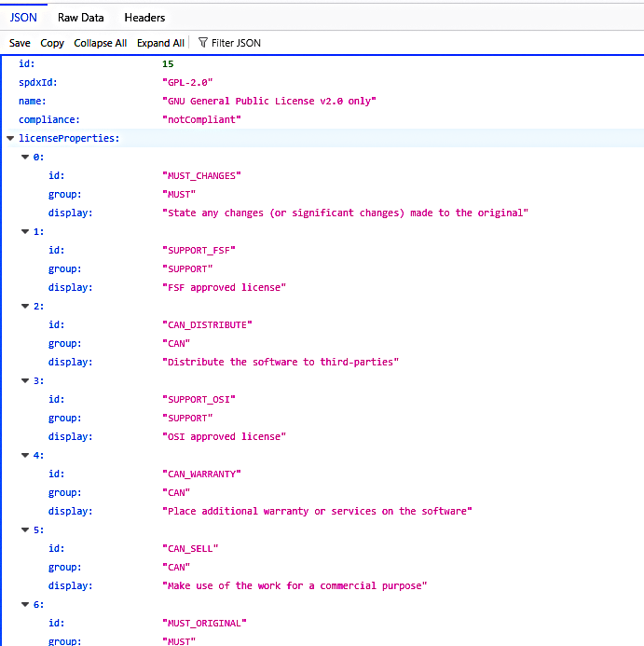Collapse array item 3 arrow
Screen dimensions: 644x646
pyautogui.click(x=25, y=380)
